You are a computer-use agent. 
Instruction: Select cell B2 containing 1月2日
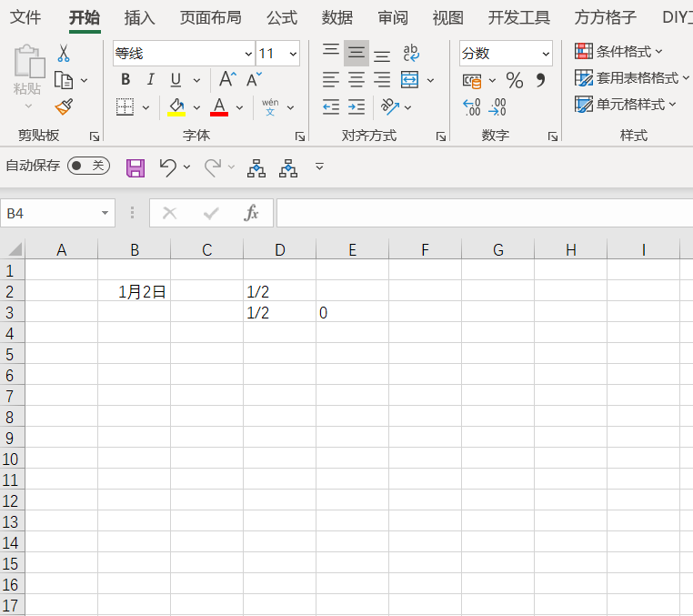coord(135,291)
